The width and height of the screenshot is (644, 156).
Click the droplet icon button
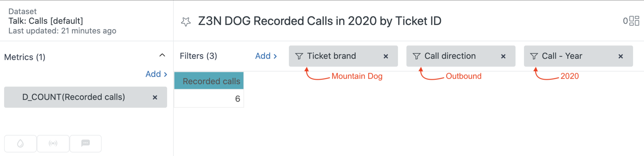(21, 144)
